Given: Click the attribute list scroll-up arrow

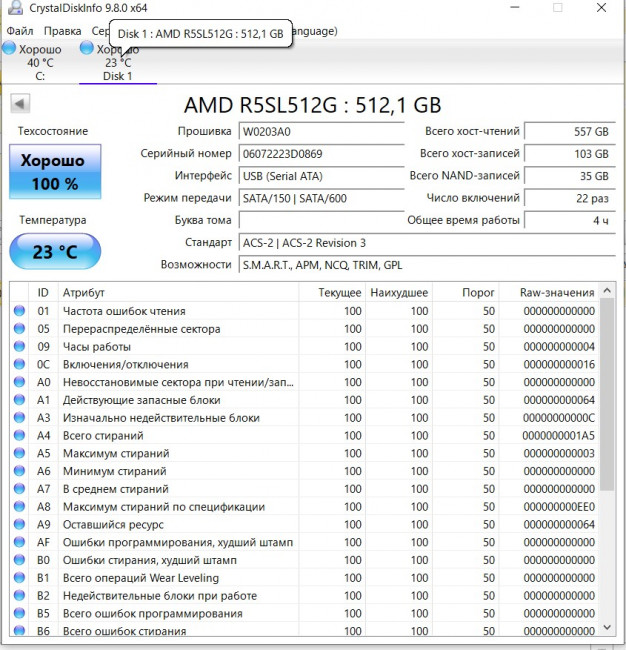Looking at the screenshot, I should [x=607, y=291].
